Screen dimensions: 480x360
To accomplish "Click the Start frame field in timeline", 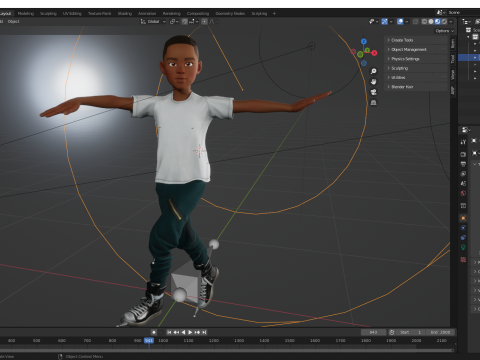I will tap(411, 332).
